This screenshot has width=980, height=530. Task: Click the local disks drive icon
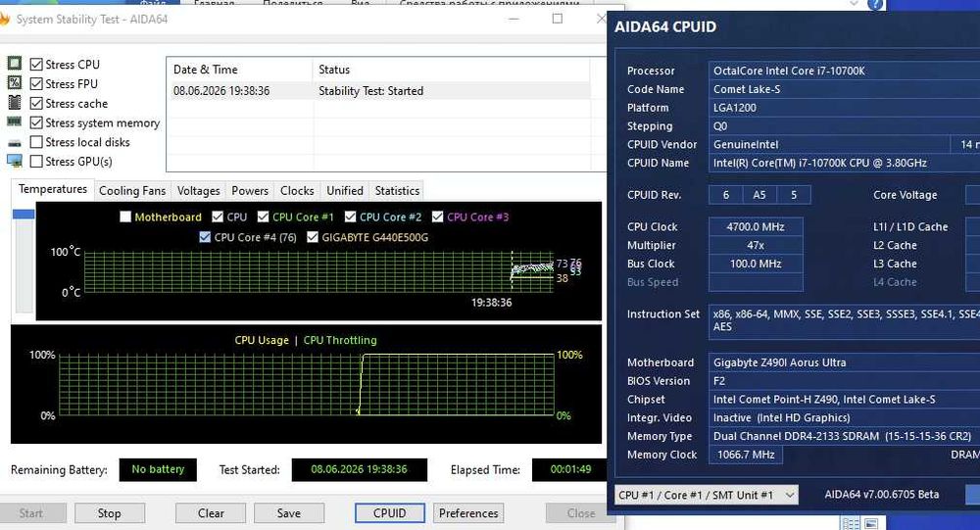point(14,143)
